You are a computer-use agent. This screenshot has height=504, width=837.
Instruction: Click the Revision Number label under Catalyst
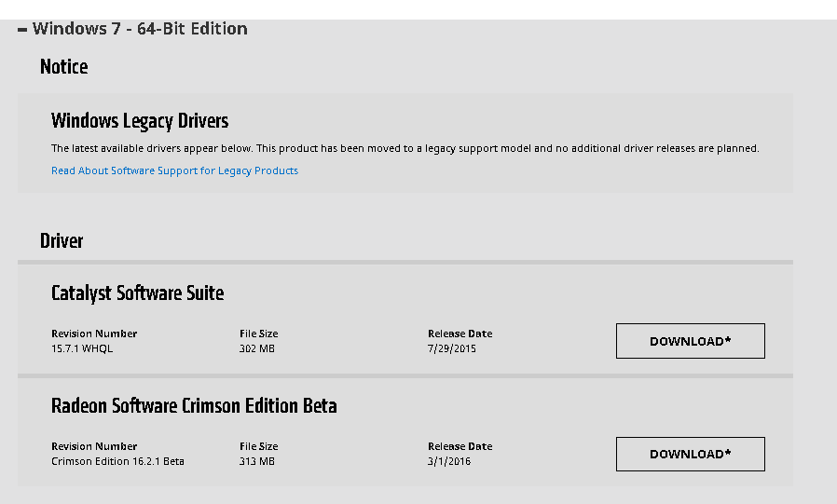tap(94, 334)
